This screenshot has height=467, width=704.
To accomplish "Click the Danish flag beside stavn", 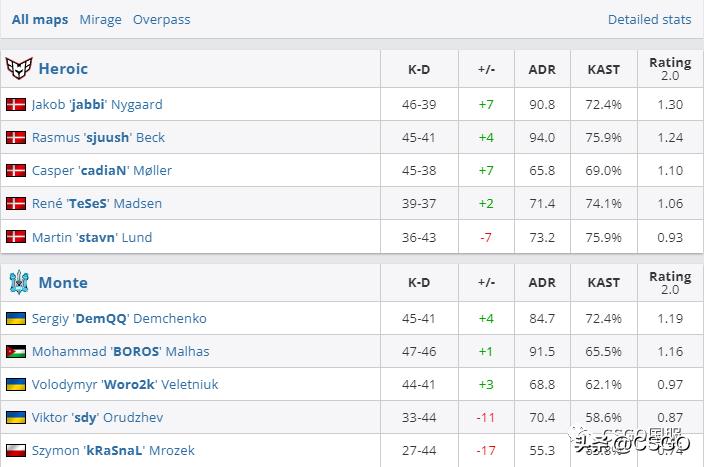I will 16,237.
